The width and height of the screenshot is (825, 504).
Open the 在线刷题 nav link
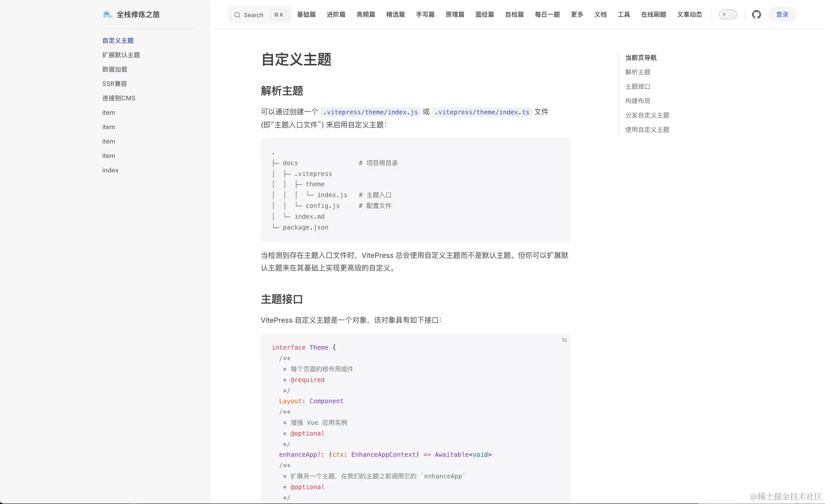click(653, 14)
